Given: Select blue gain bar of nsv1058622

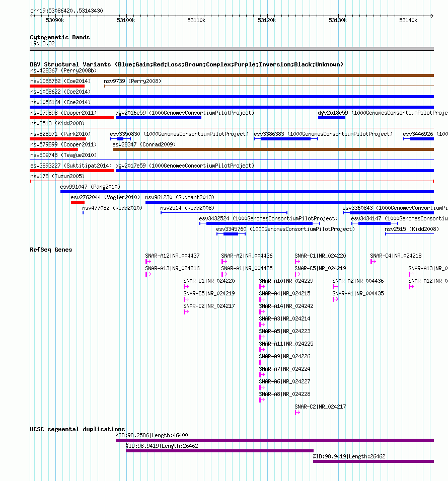Looking at the screenshot, I should pyautogui.click(x=232, y=97).
